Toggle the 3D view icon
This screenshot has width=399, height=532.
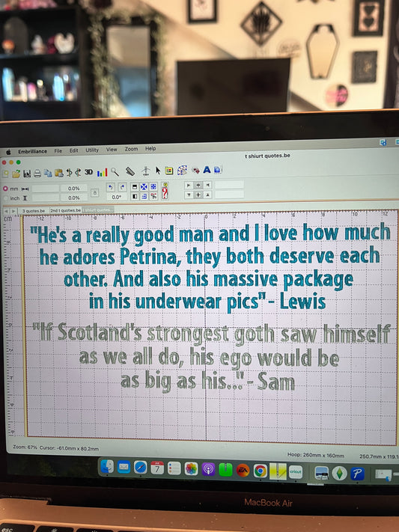click(88, 172)
